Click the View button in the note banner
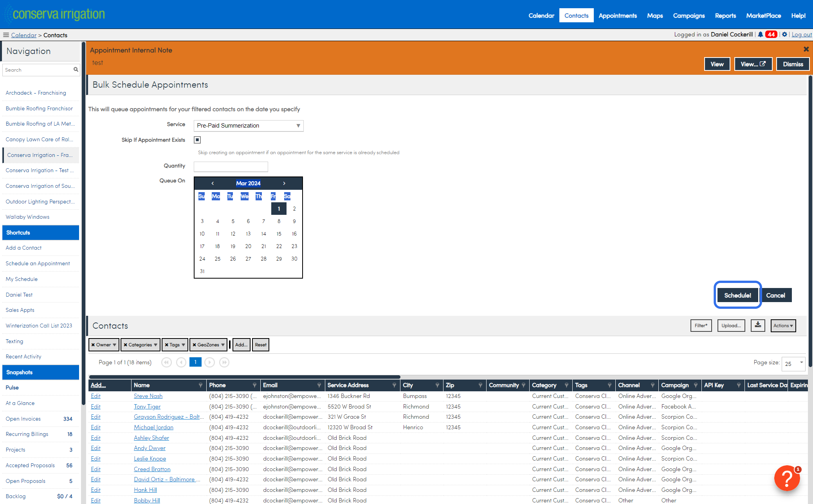Image resolution: width=813 pixels, height=504 pixels. tap(717, 64)
